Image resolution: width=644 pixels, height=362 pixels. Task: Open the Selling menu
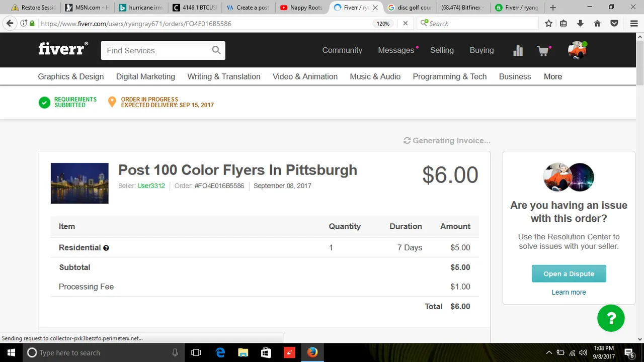pyautogui.click(x=442, y=50)
